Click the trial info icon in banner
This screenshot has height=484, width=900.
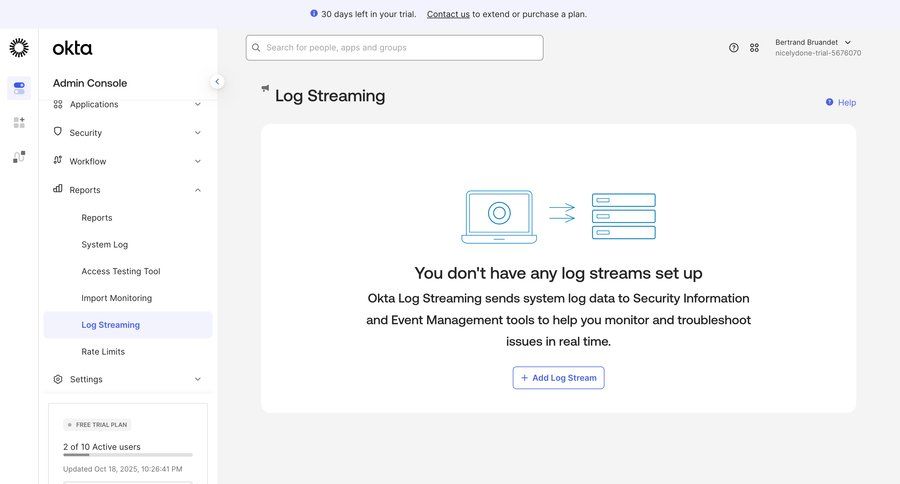pyautogui.click(x=314, y=13)
